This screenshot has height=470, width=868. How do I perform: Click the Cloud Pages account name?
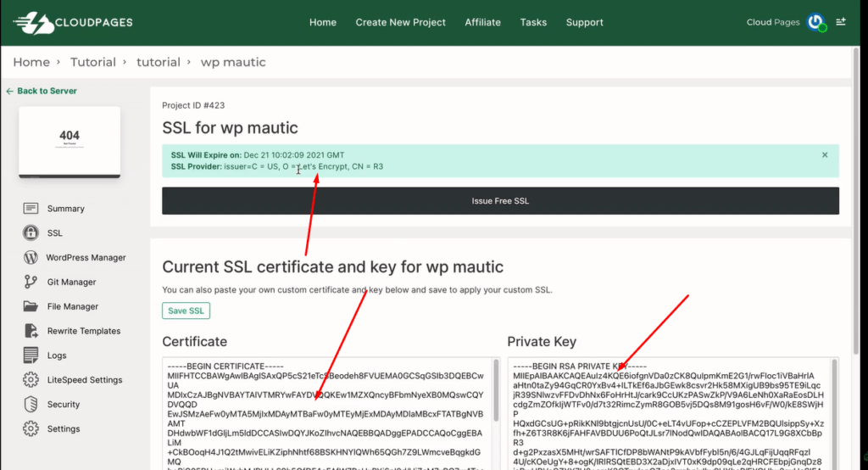773,22
